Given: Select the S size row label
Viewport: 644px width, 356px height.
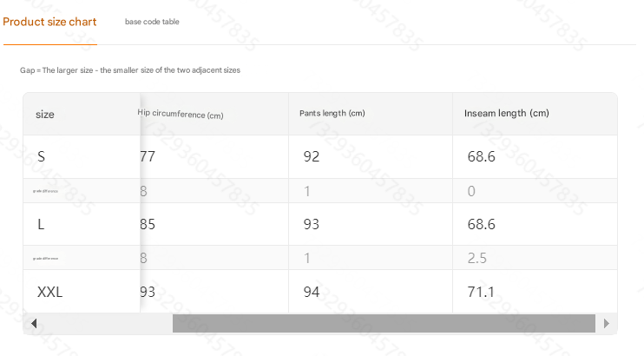Looking at the screenshot, I should pyautogui.click(x=41, y=156).
